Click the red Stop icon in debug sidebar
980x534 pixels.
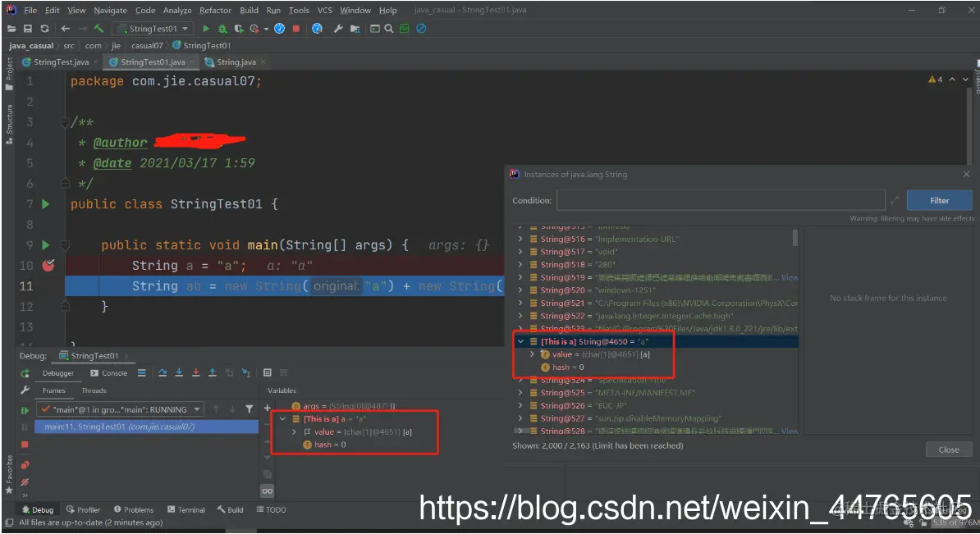point(25,445)
